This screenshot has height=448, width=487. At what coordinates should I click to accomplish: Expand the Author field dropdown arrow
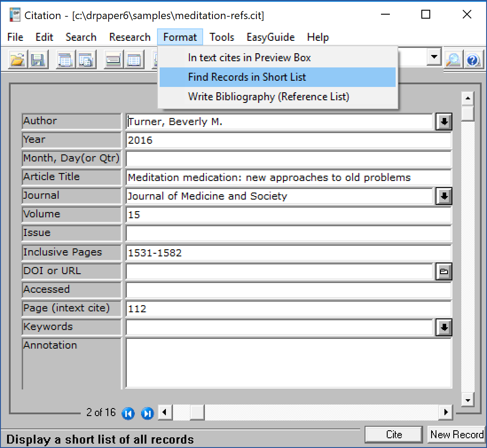[444, 122]
